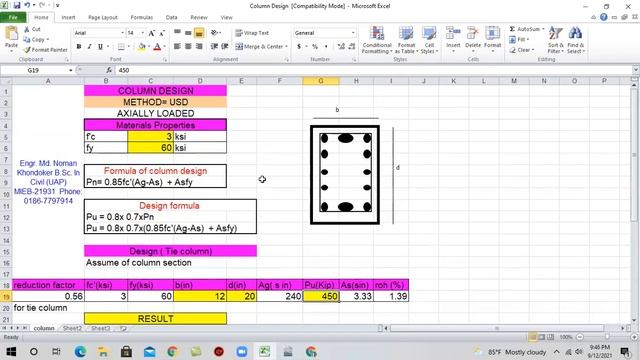
Task: Click the Format cells icon in Cells group
Action: tap(492, 33)
